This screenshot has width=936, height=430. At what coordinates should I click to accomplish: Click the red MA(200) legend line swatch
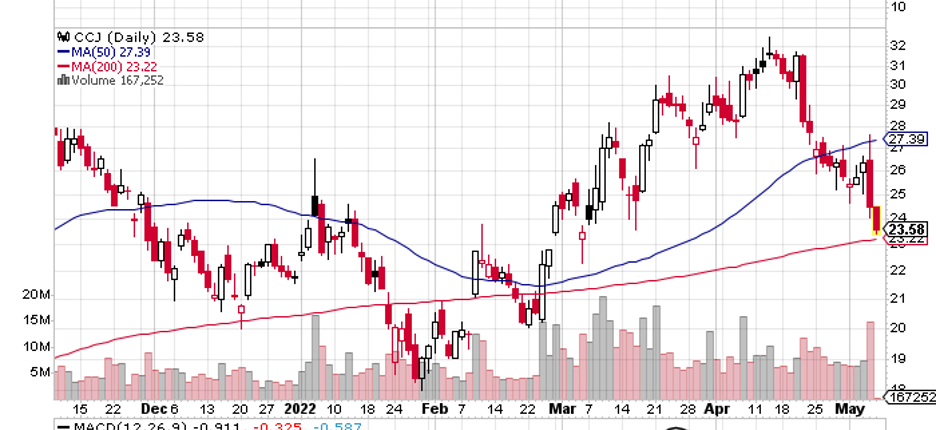point(63,67)
